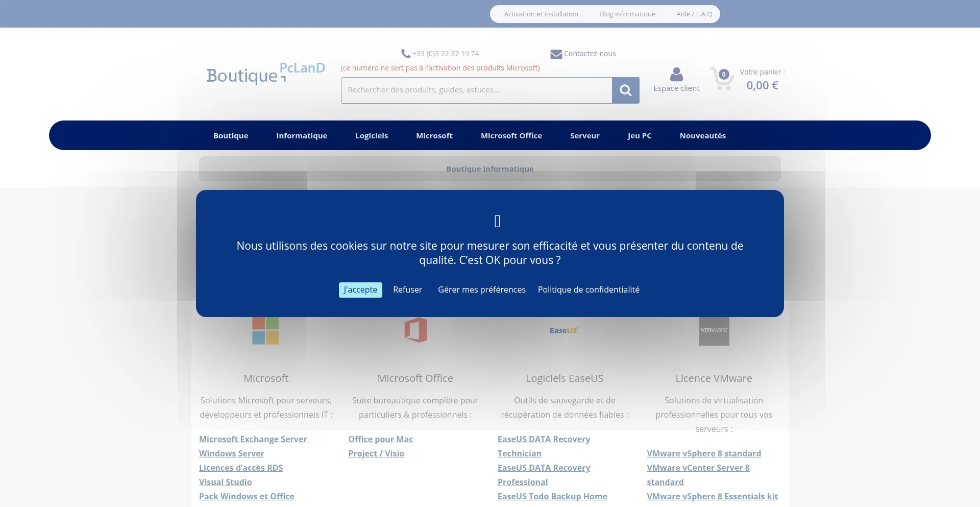Screen dimensions: 980x507
Task: Open Project / Visio link
Action: [x=376, y=454]
